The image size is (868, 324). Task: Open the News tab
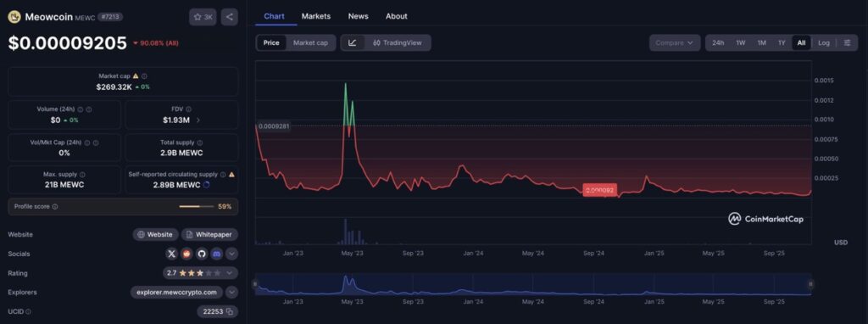point(359,16)
